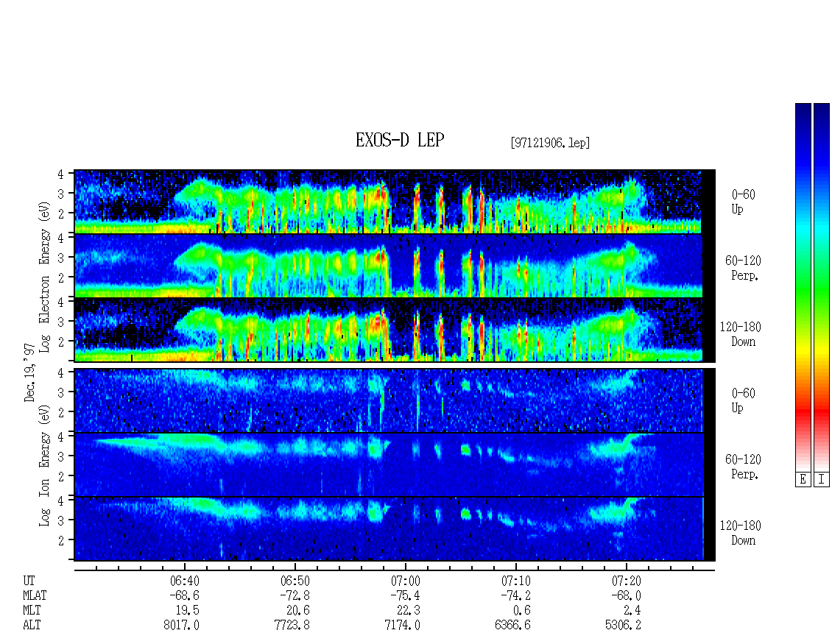The image size is (832, 644).
Task: Select the MLT value 22.3
Action: pyautogui.click(x=409, y=611)
